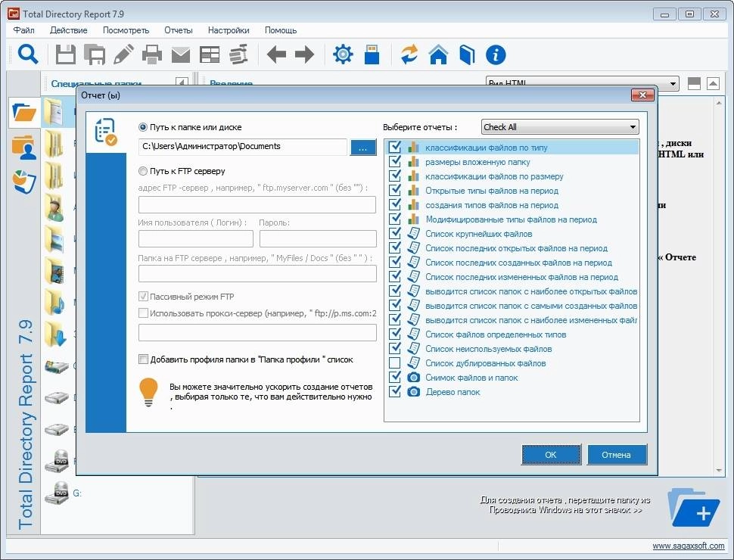This screenshot has height=560, width=734.
Task: Click the magnifier search icon in toolbar
Action: tap(27, 54)
